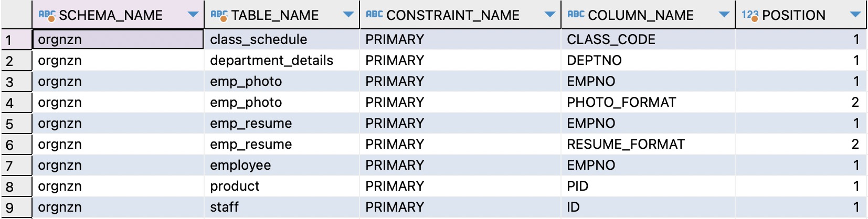Click the COLUMN_NAME ABC type icon
868x219 pixels.
(576, 15)
